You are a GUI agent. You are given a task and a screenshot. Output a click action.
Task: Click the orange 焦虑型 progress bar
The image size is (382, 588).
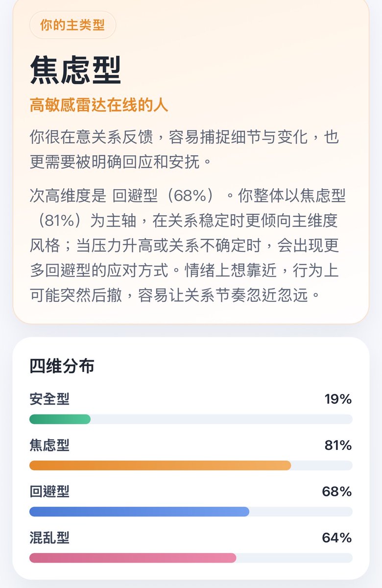(x=160, y=465)
